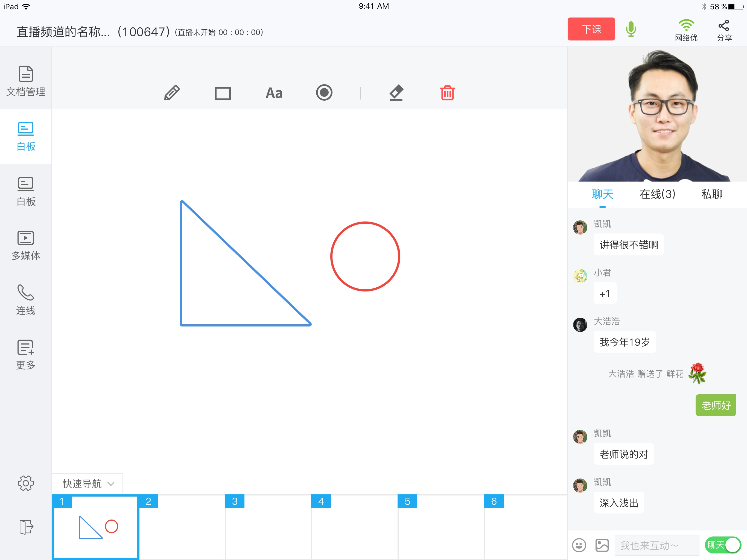Open 更多 more options
Screen dimensions: 747x560
click(26, 355)
